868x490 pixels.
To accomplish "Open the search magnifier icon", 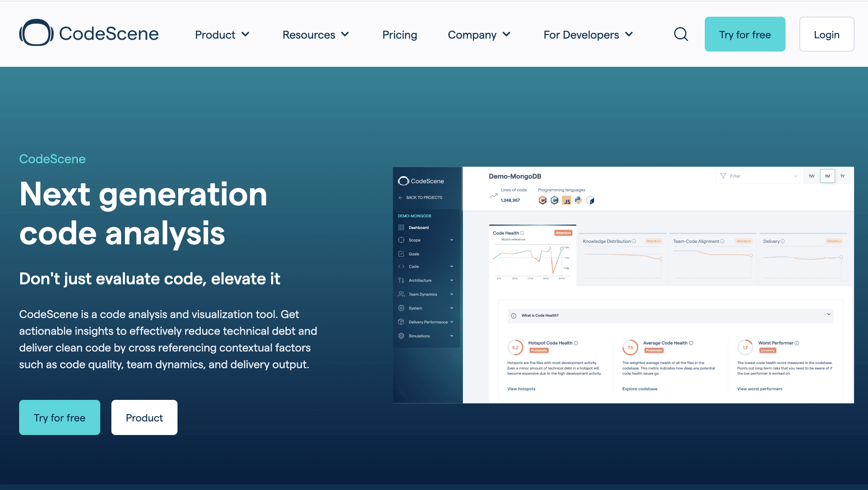I will [681, 34].
